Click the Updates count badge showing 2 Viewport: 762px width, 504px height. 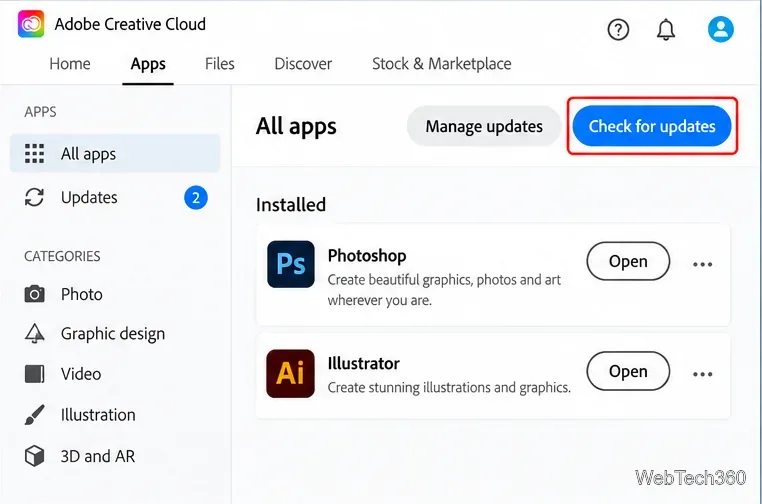click(x=196, y=198)
